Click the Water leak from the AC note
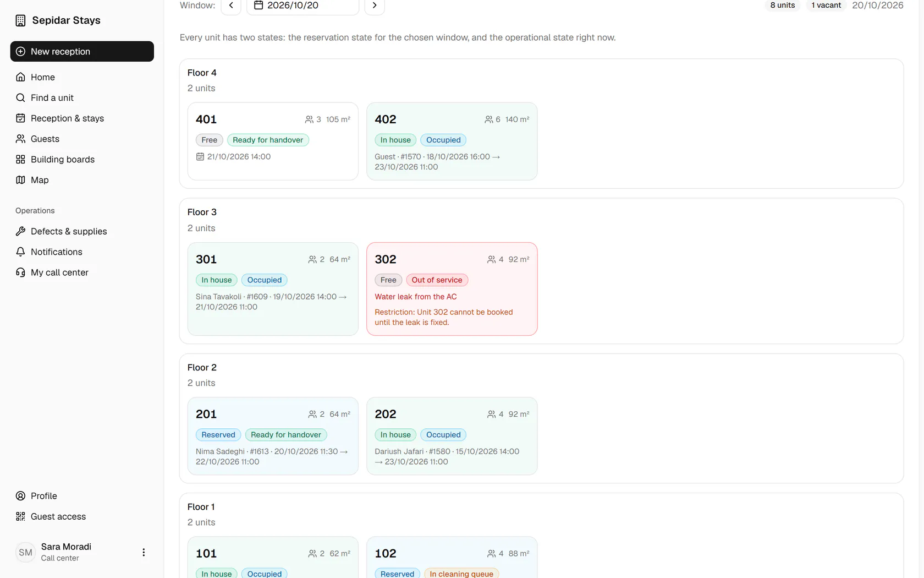The height and width of the screenshot is (578, 924). [416, 297]
